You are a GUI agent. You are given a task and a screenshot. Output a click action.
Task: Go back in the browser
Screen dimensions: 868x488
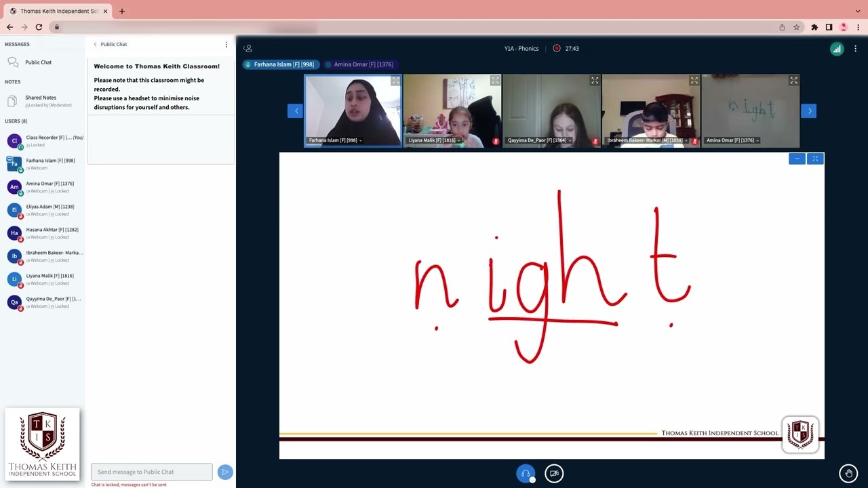pyautogui.click(x=9, y=27)
